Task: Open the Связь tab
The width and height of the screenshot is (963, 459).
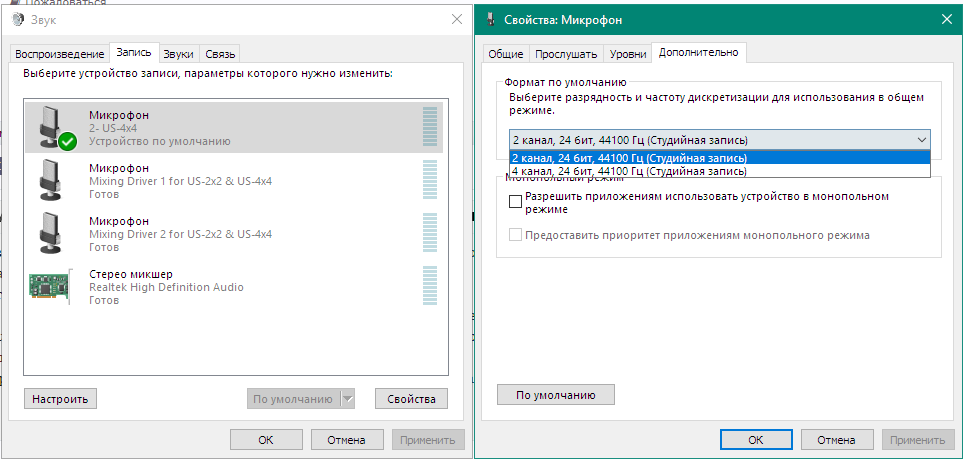Action: (220, 53)
